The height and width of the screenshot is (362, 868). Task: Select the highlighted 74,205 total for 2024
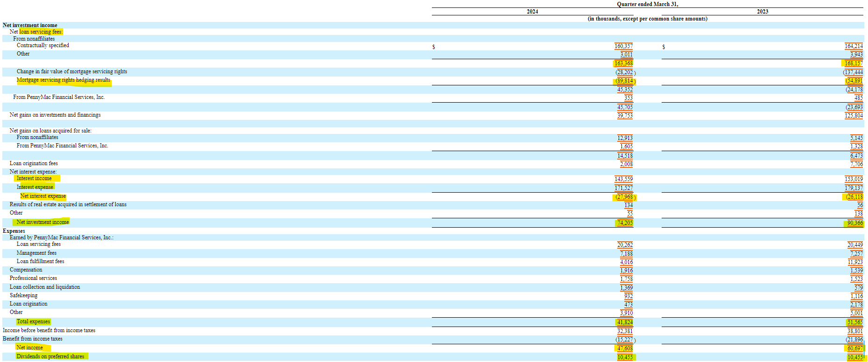coord(625,223)
